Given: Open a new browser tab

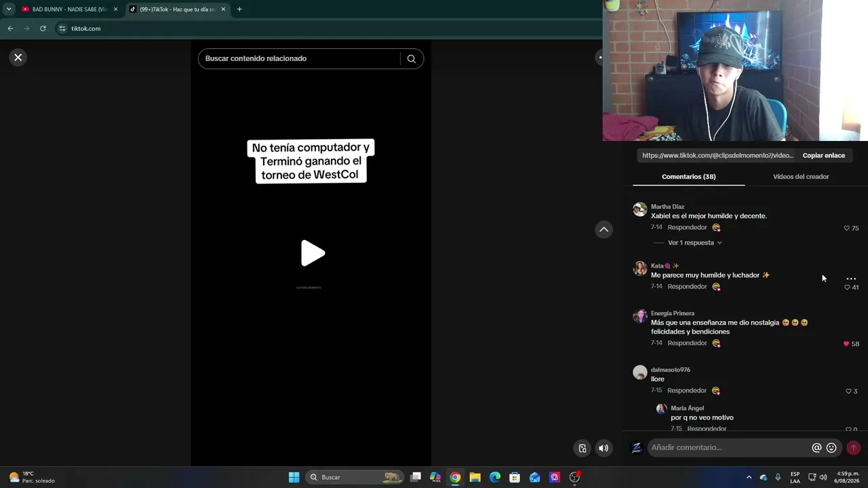Looking at the screenshot, I should point(239,9).
